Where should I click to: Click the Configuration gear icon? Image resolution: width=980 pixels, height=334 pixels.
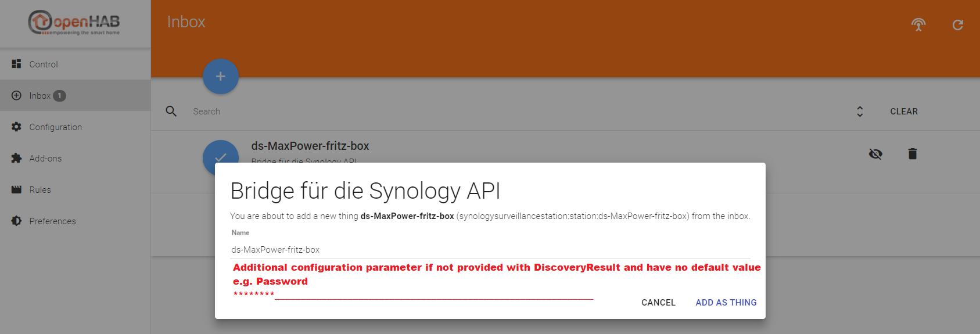[16, 127]
